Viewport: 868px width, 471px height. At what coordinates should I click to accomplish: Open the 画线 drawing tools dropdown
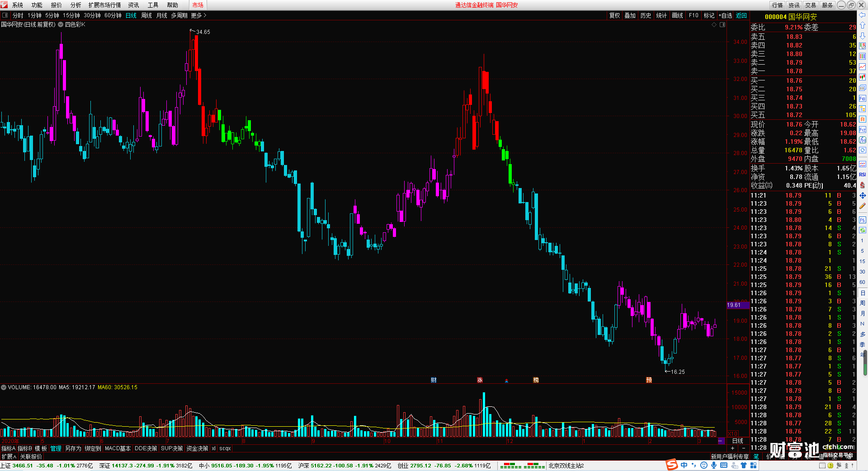coord(678,15)
